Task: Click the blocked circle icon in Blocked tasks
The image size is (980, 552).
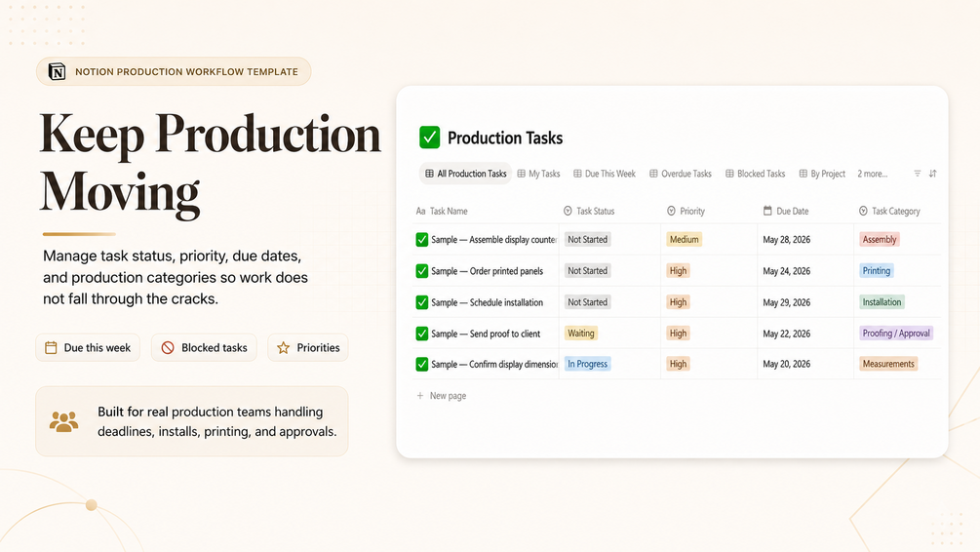Action: click(168, 347)
